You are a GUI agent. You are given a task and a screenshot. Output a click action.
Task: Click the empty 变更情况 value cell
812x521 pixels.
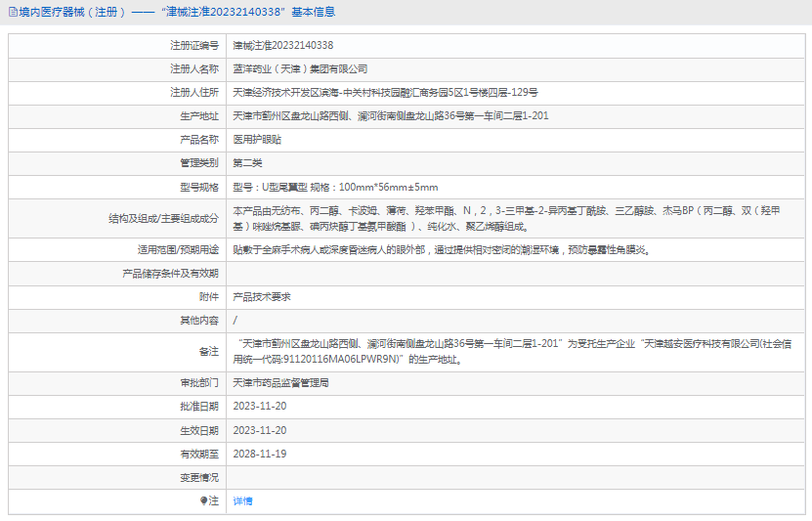tap(515, 477)
